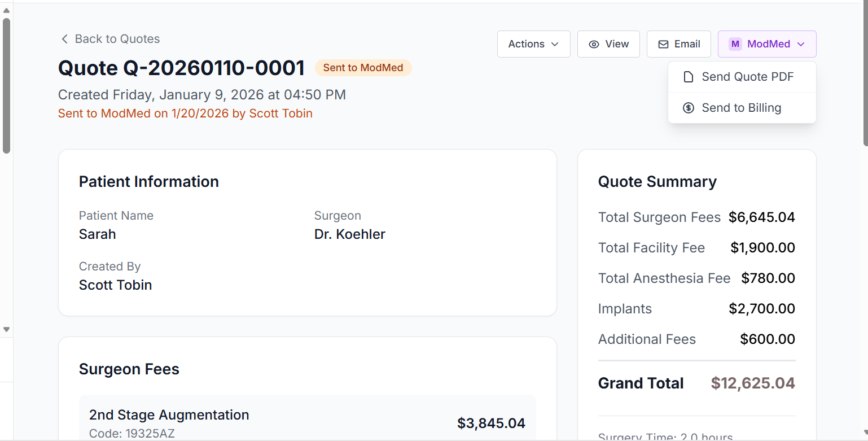
Task: Toggle the ModMed dropdown button
Action: pos(767,44)
